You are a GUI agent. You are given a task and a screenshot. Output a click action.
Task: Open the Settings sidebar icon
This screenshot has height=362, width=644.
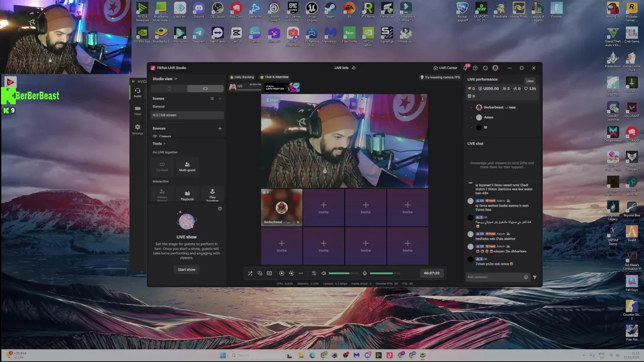coord(137,129)
